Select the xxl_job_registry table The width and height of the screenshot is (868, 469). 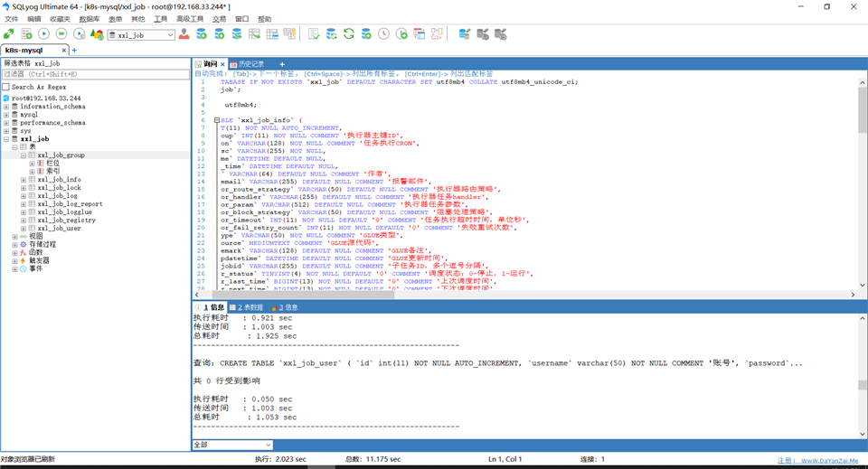(66, 220)
